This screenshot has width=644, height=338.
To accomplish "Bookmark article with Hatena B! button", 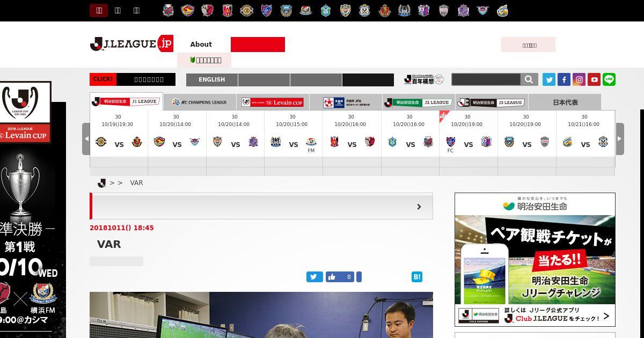I will pyautogui.click(x=417, y=277).
